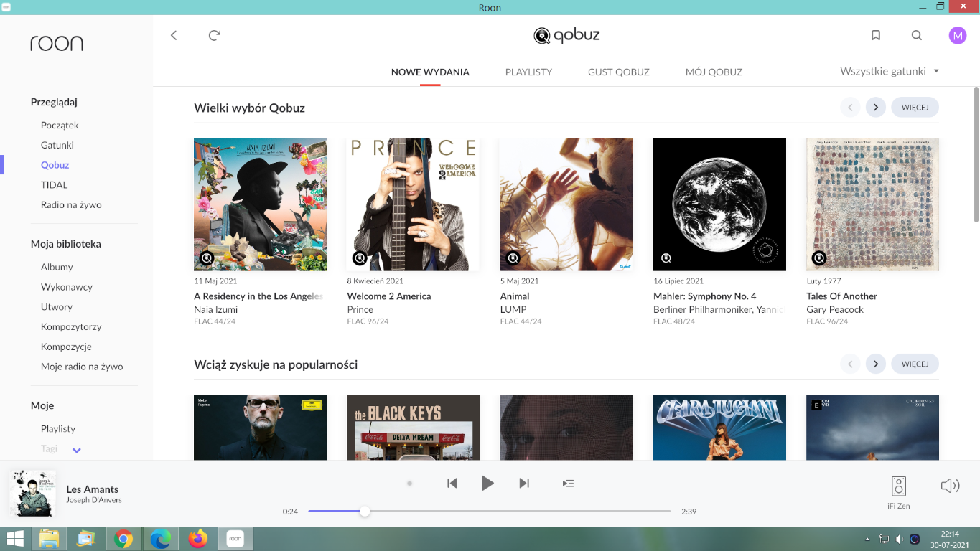Viewport: 980px width, 551px height.
Task: Play the current track Les Amants
Action: pos(487,483)
